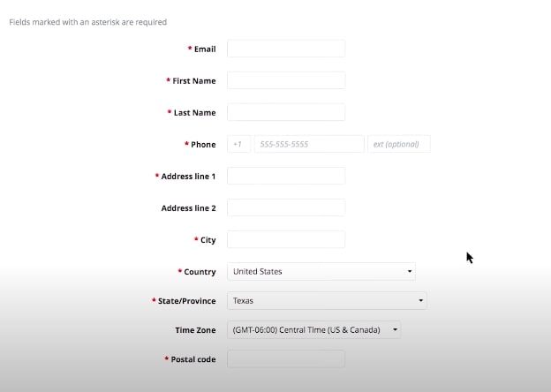This screenshot has height=392, width=551.
Task: Click the Phone label text
Action: [x=203, y=145]
